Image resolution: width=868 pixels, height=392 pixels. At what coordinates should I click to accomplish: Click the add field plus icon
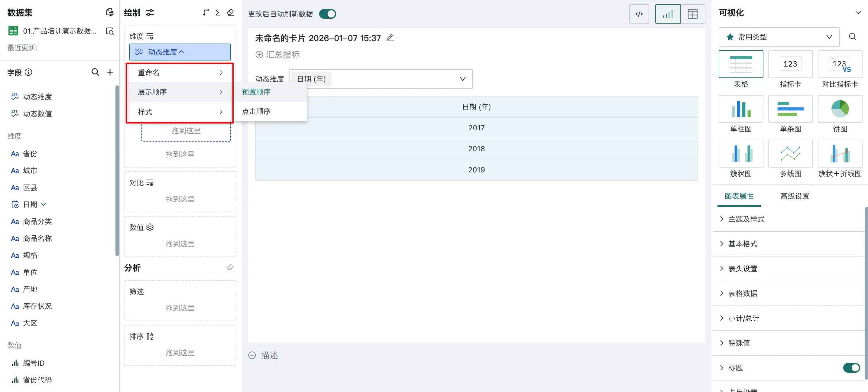point(110,72)
